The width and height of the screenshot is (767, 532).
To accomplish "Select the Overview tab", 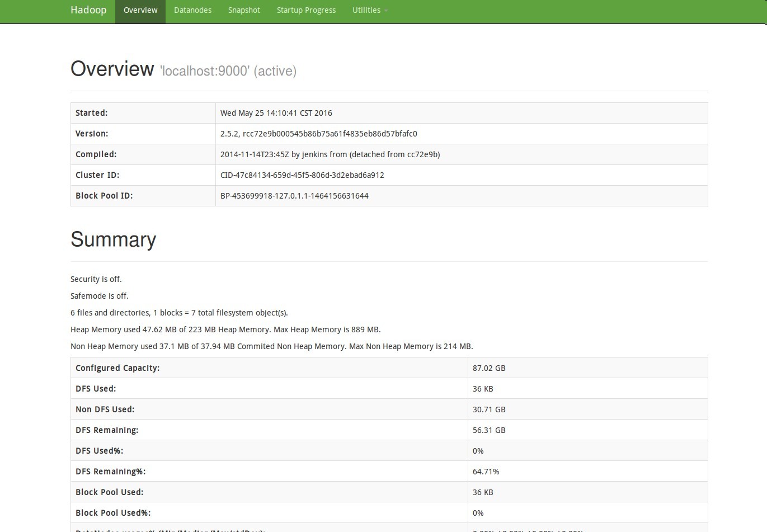I will (x=140, y=10).
